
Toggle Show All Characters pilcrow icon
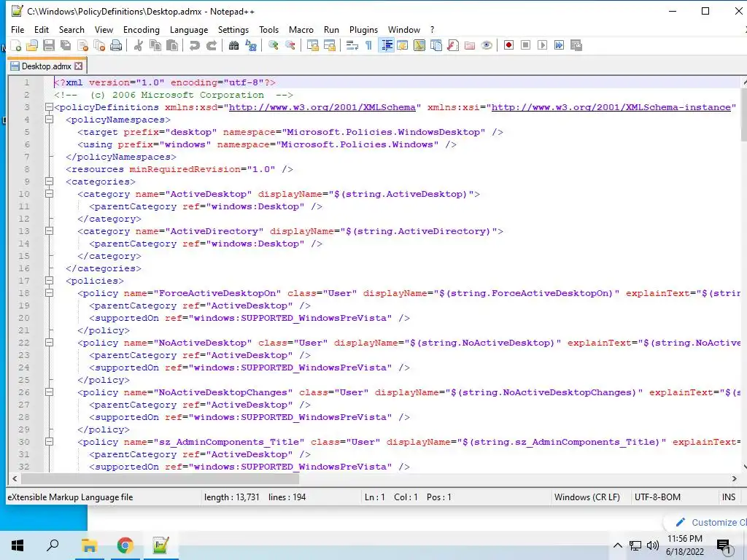(x=368, y=45)
